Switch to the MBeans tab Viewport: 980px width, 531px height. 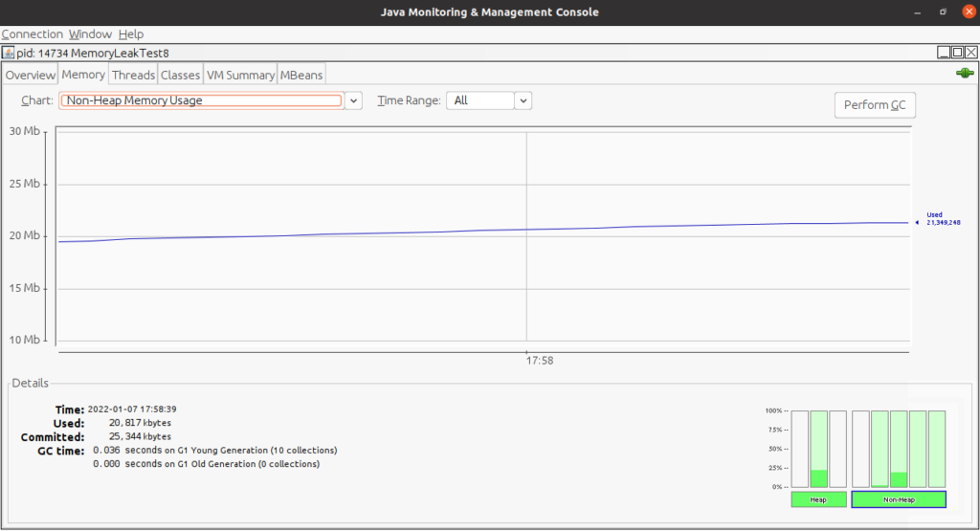[x=301, y=75]
